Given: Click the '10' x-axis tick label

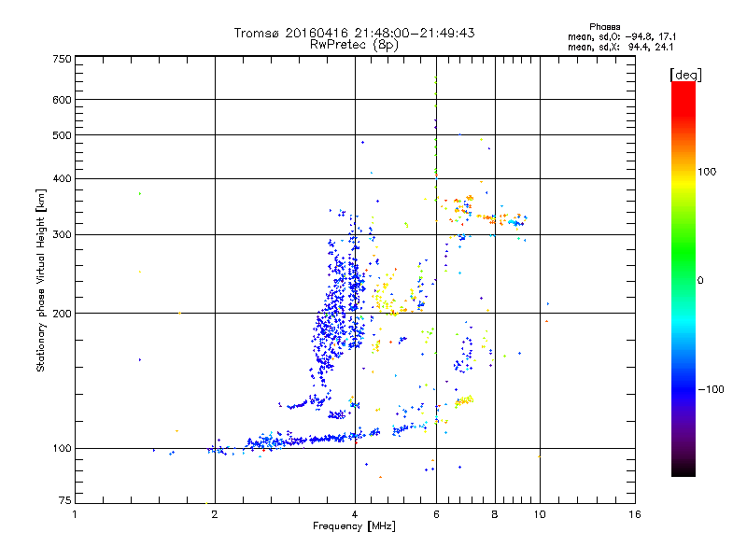Looking at the screenshot, I should click(540, 514).
